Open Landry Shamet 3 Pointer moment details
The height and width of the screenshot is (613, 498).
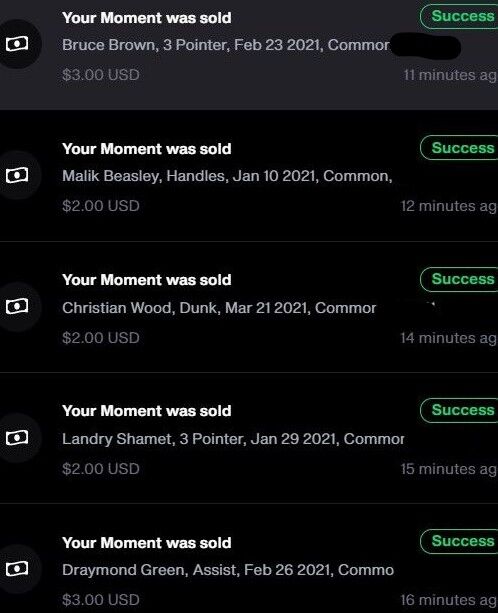[233, 439]
